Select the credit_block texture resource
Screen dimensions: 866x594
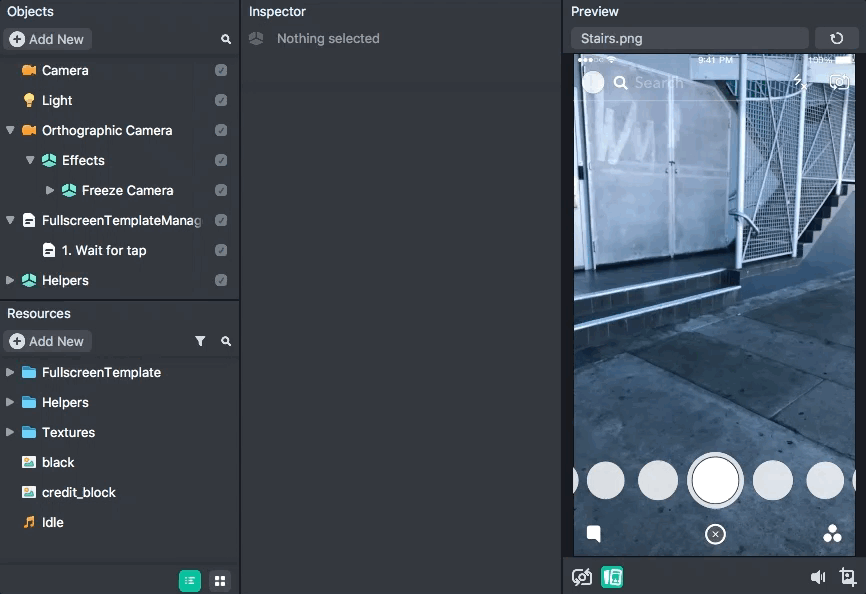coord(78,493)
